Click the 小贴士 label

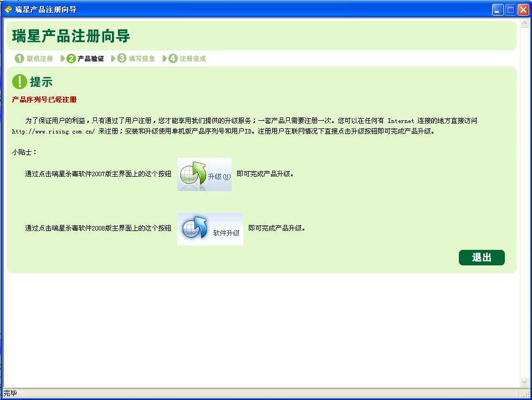24,152
